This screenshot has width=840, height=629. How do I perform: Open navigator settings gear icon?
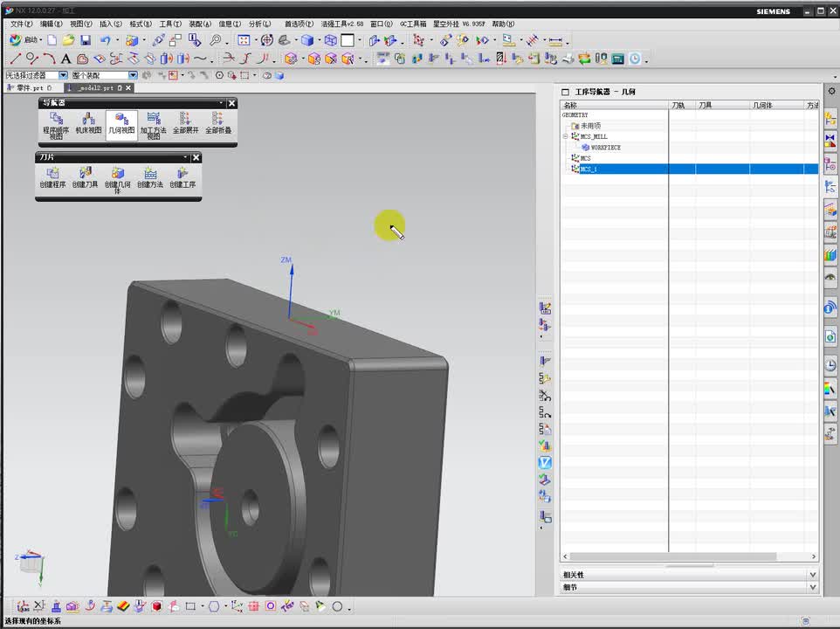831,91
